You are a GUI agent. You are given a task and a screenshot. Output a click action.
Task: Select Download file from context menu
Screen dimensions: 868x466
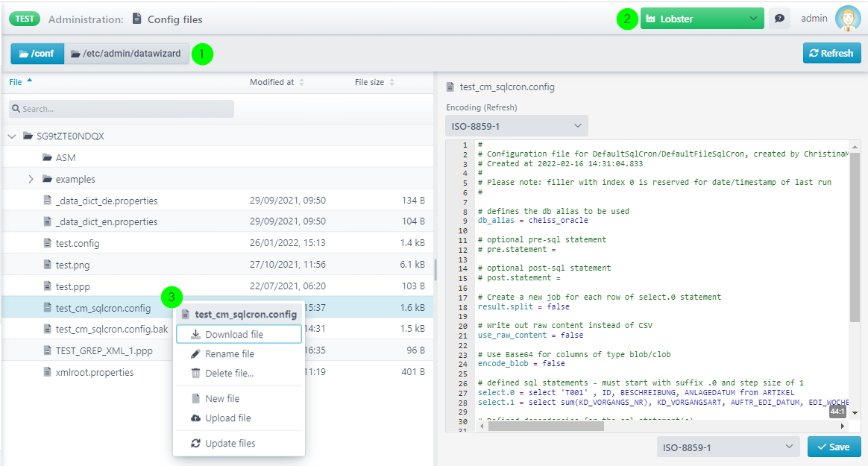tap(239, 334)
